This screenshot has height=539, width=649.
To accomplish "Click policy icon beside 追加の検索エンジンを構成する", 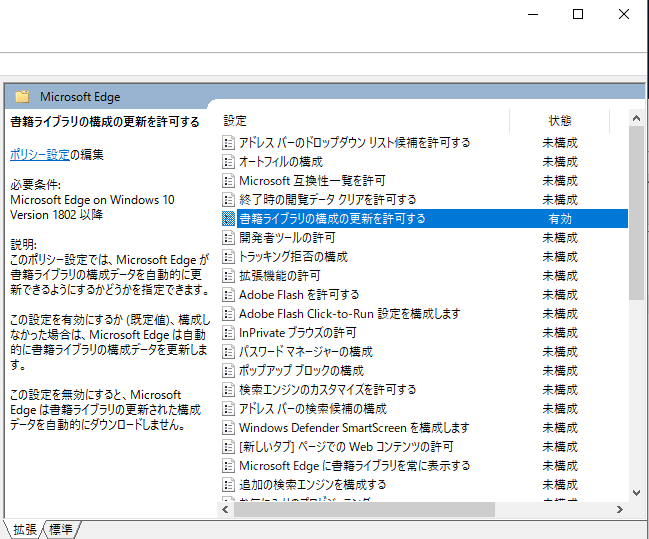I will pyautogui.click(x=228, y=485).
